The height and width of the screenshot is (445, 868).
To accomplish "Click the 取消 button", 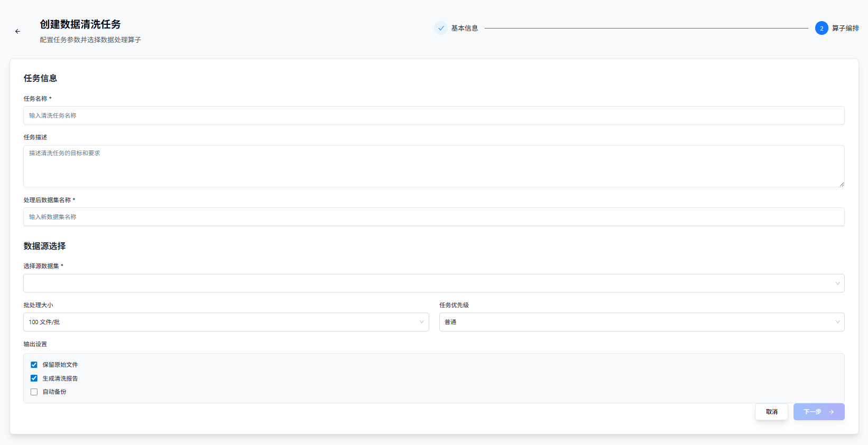I will coord(771,412).
